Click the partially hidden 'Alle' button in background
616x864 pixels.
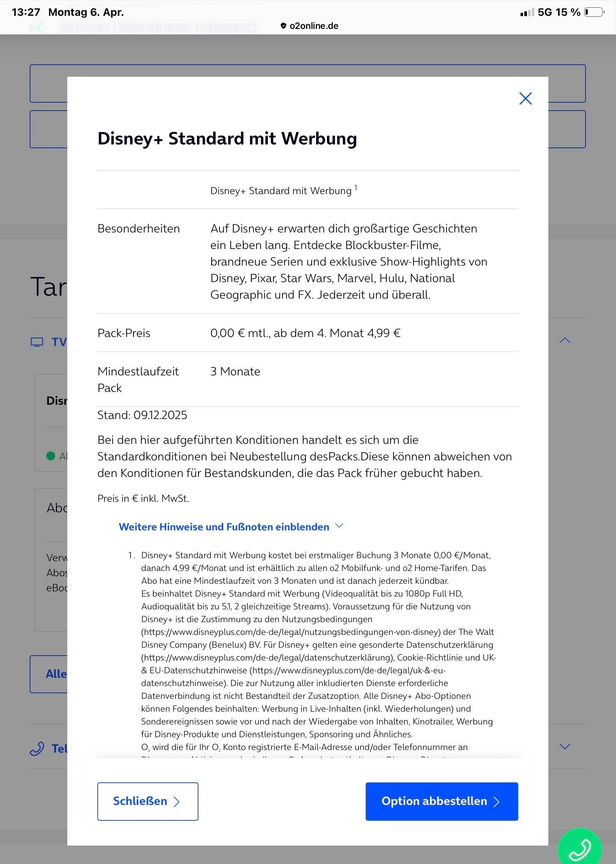click(48, 674)
